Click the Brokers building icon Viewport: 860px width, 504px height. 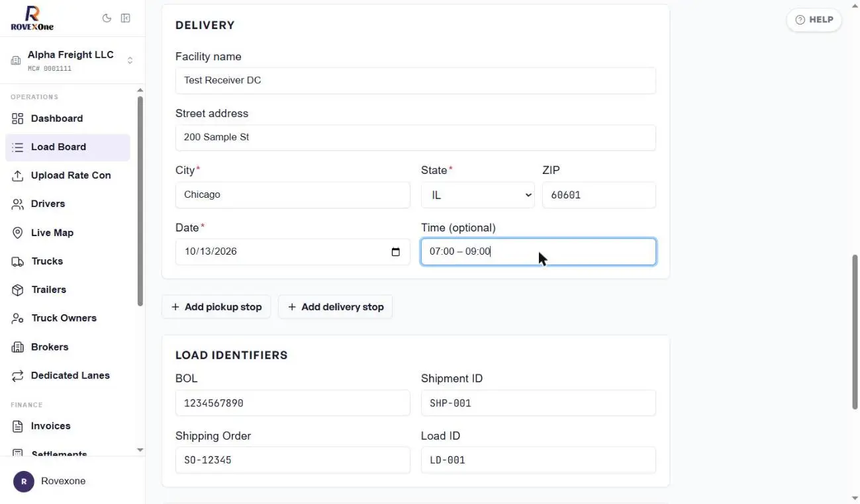coord(18,347)
